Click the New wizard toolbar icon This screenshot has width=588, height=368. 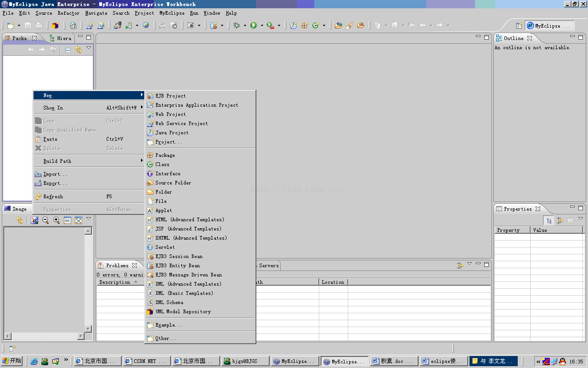click(11, 26)
